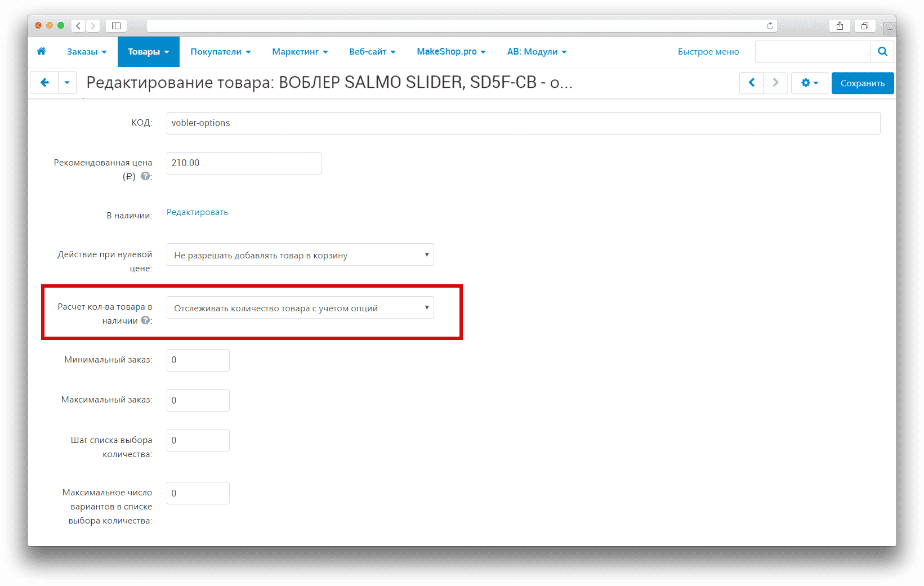Click the top search input box
Screen dimensions: 924x586
[x=813, y=52]
